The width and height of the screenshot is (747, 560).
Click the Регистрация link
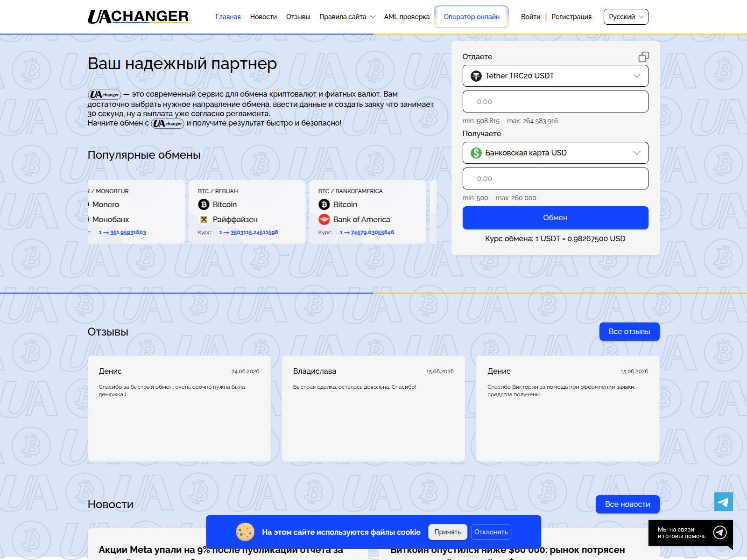(x=571, y=17)
